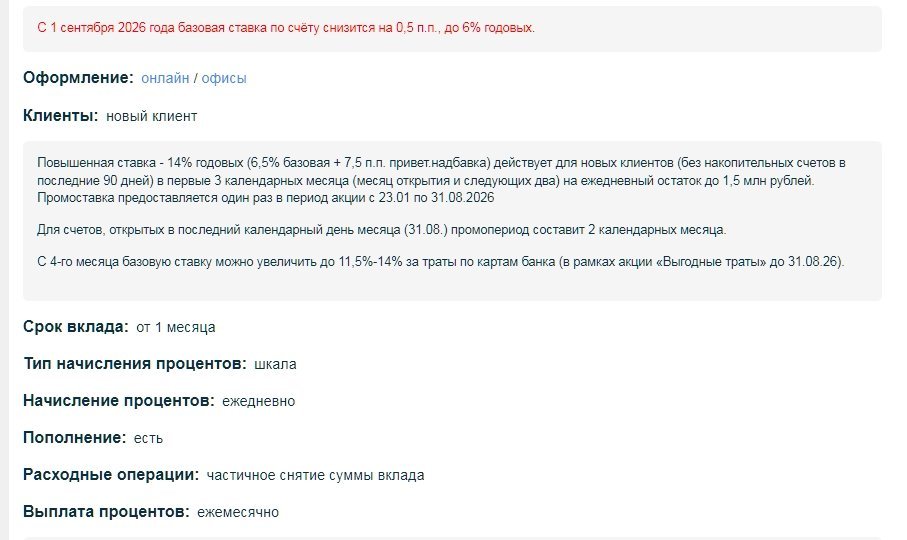Select the "частичное снятие суммы вклада" text
The image size is (907, 540).
tap(315, 475)
